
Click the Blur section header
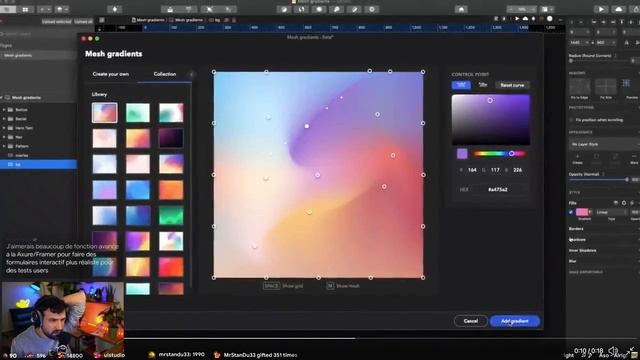[573, 261]
